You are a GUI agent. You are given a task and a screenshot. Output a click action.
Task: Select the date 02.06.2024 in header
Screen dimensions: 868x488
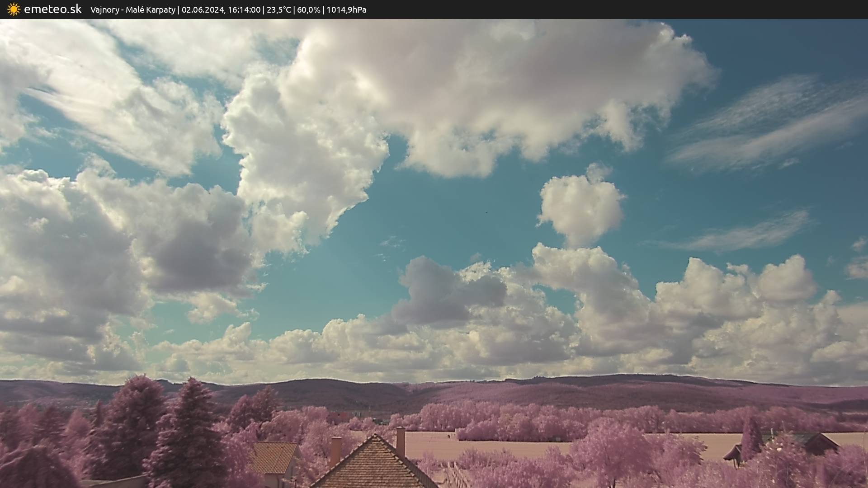(x=203, y=10)
